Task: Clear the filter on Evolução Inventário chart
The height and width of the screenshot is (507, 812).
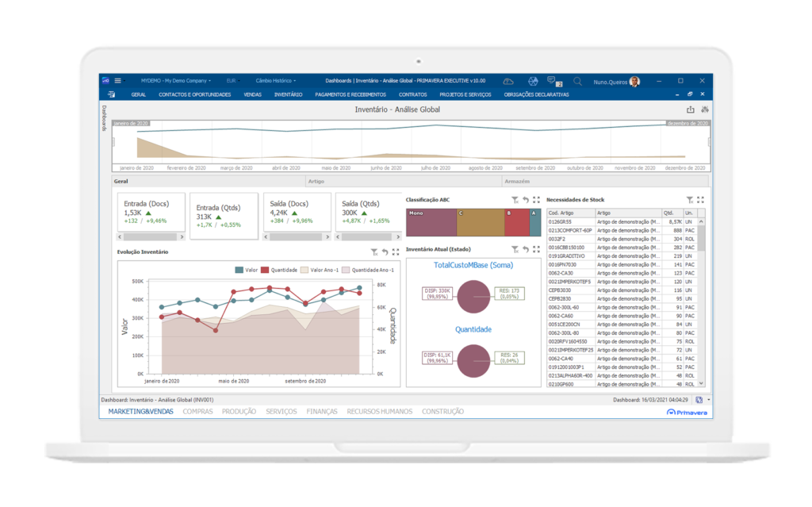Action: [x=374, y=252]
